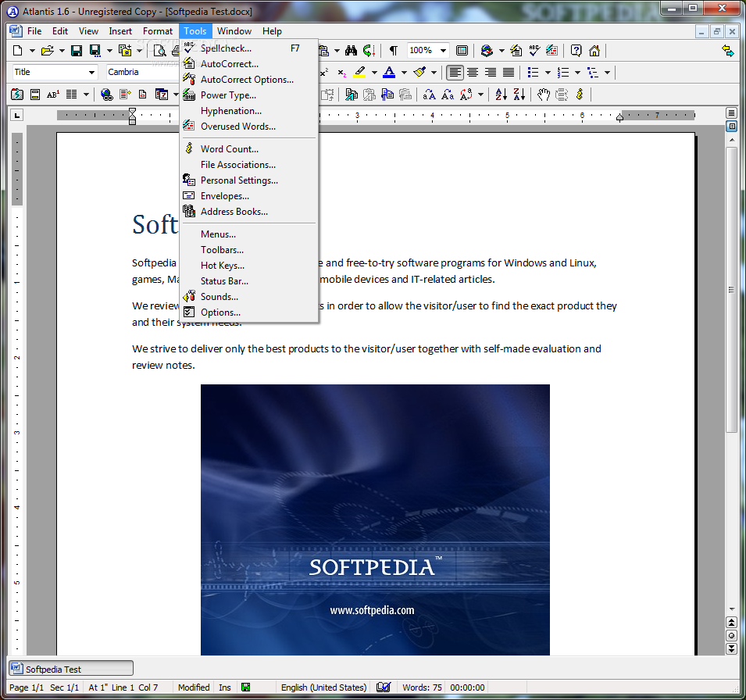Toggle left text alignment
746x700 pixels.
[x=455, y=73]
